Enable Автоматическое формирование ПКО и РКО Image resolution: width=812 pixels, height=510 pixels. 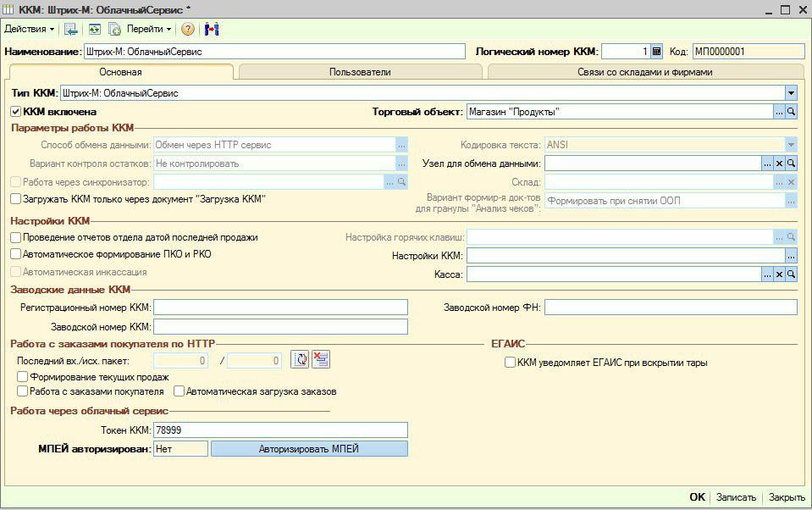(16, 253)
